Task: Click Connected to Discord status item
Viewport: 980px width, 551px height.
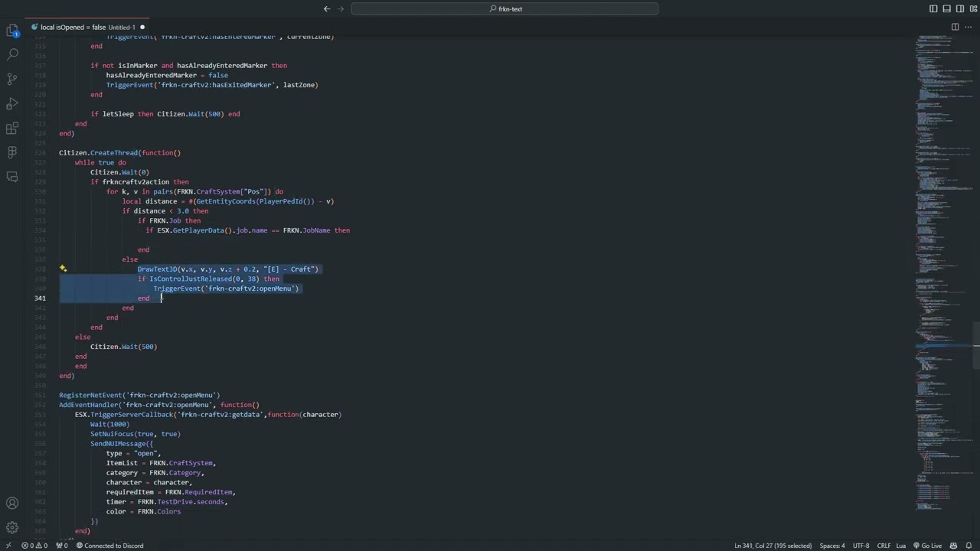Action: 109,546
